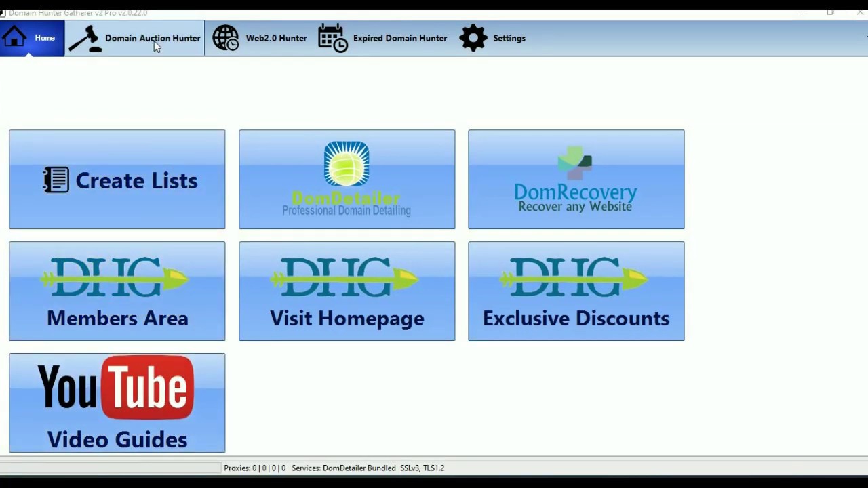Click the DomDetailer sunburst globe logo
This screenshot has height=488, width=868.
[x=347, y=164]
